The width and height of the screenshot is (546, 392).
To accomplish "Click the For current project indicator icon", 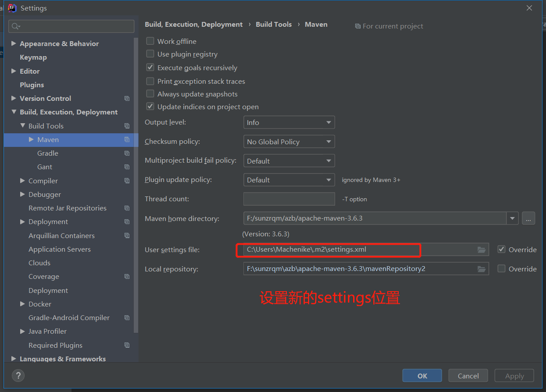I will coord(357,26).
